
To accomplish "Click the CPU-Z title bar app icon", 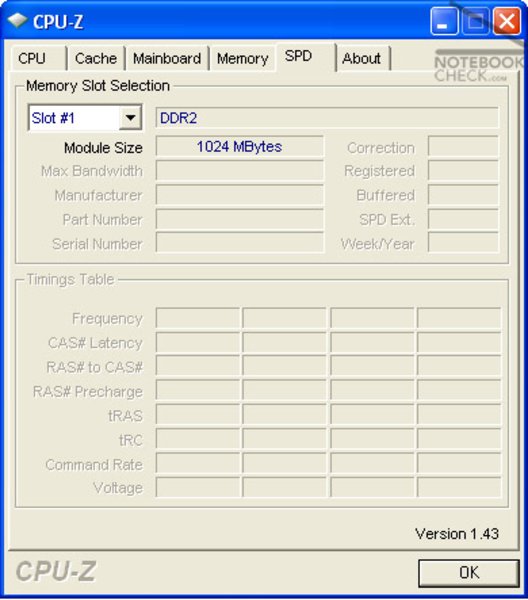I will point(17,21).
